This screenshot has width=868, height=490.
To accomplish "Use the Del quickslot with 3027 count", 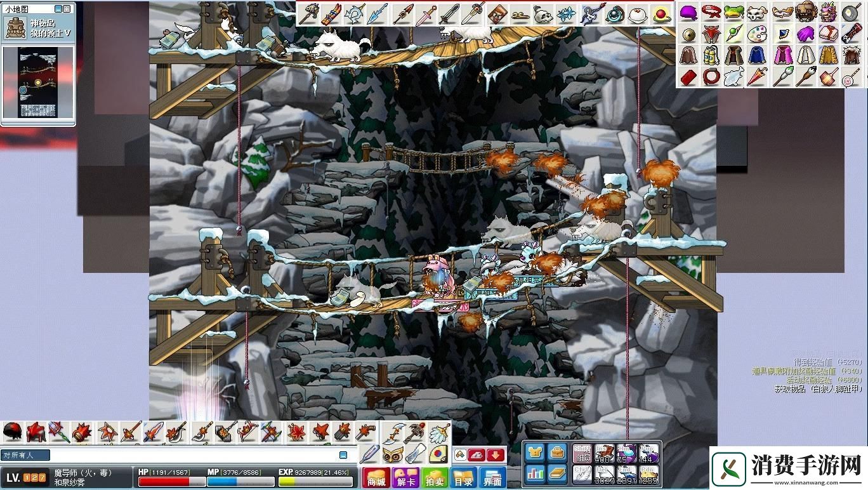I will tap(603, 474).
